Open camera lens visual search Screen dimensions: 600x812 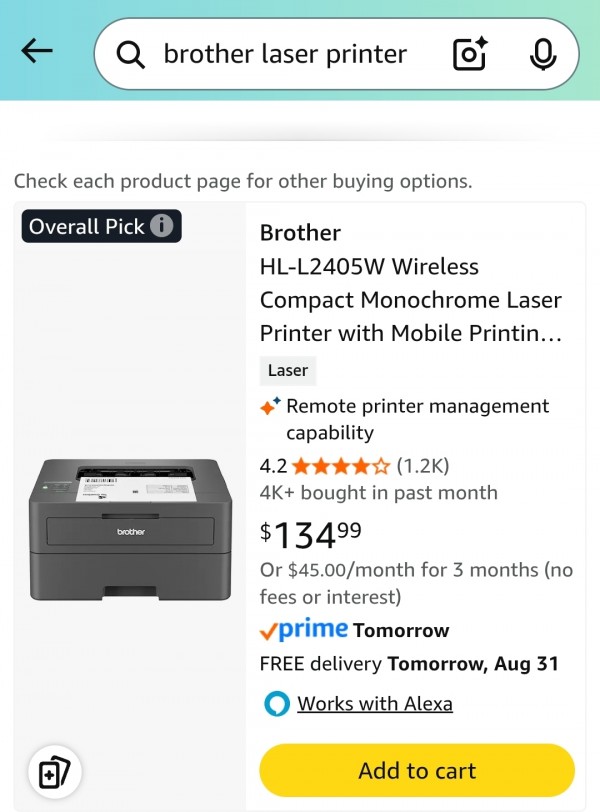point(470,53)
